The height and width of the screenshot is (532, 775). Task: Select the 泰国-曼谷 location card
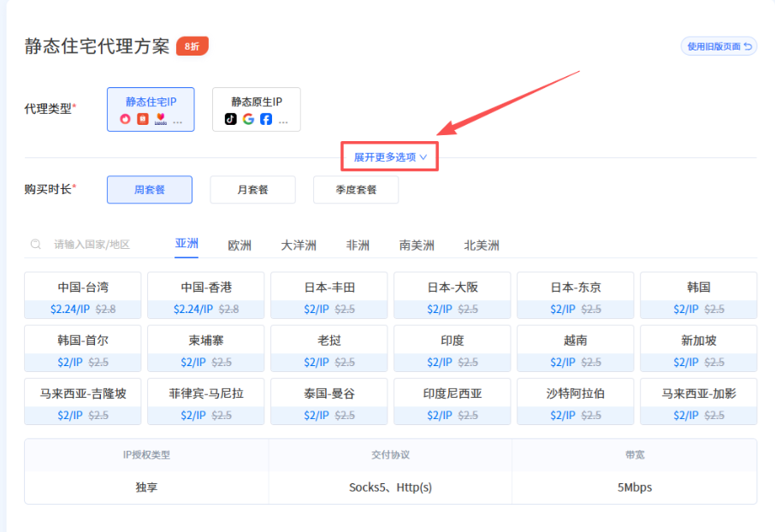point(329,401)
